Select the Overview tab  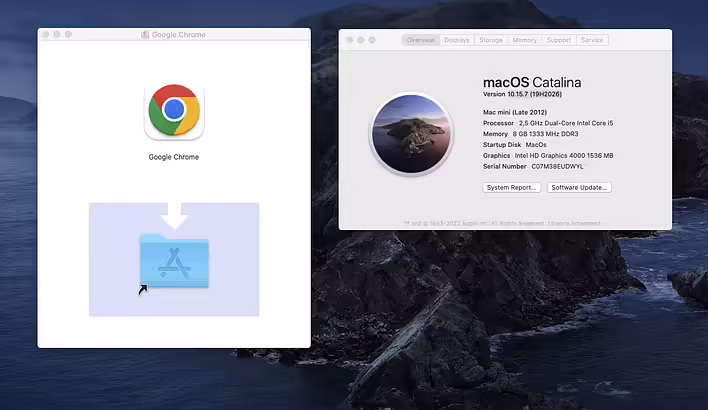[x=421, y=40]
